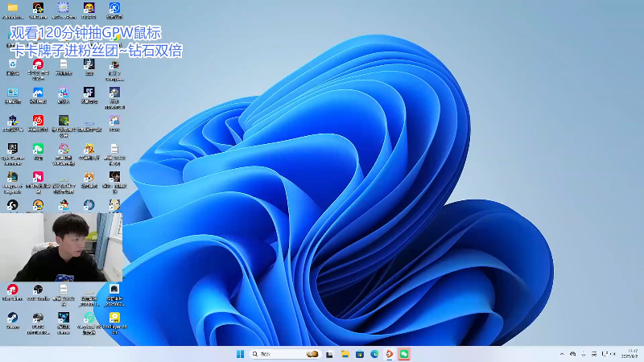
Task: Open the green NVIDIA desktop shortcut
Action: pos(64,120)
